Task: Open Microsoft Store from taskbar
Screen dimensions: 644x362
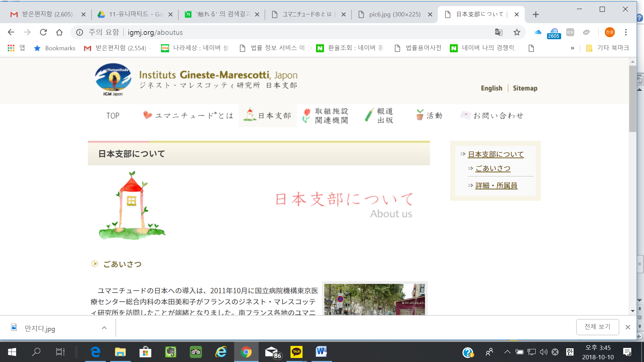Action: (x=146, y=352)
